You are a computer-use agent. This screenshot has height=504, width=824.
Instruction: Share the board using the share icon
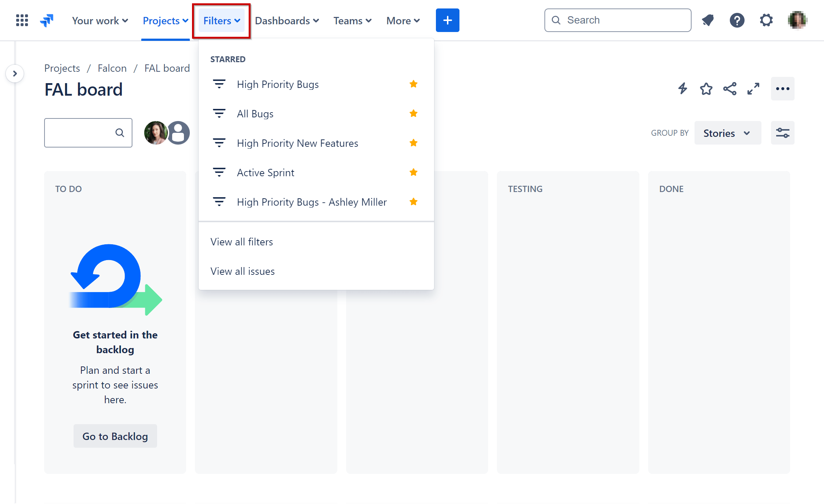(730, 89)
